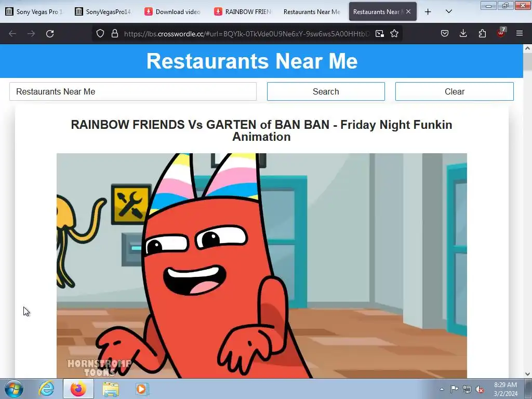Open taskbar clock showing 8:29 AM

(x=506, y=389)
